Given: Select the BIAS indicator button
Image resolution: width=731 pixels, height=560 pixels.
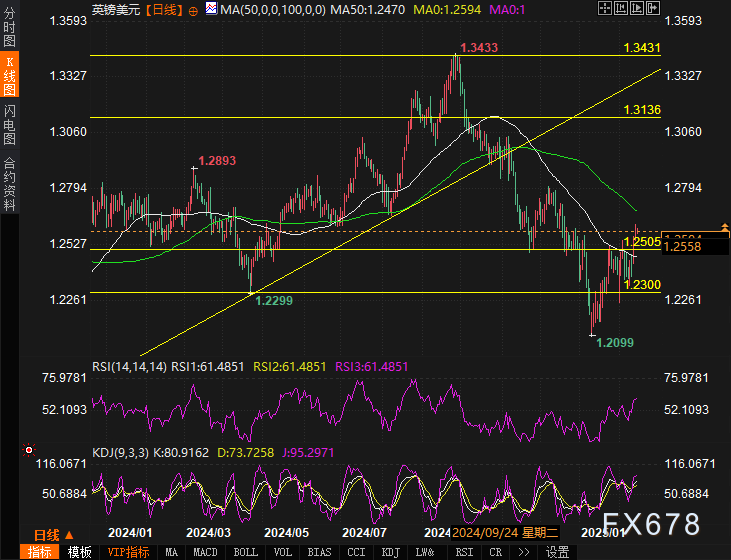Looking at the screenshot, I should point(320,552).
